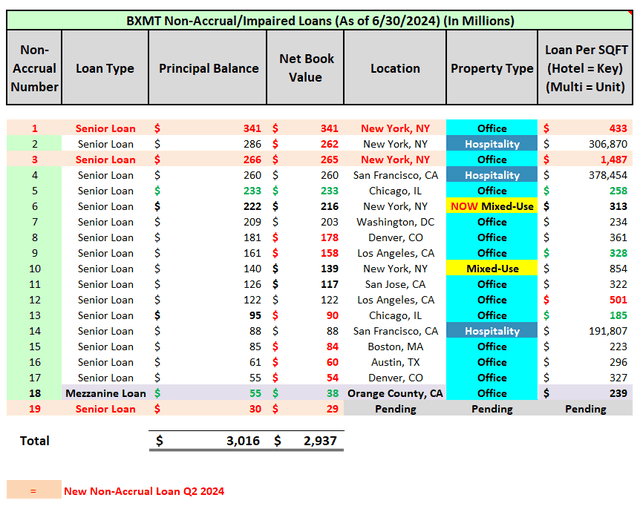Click the Net Book Value header
Viewport: 640px width, 509px height.
point(306,68)
